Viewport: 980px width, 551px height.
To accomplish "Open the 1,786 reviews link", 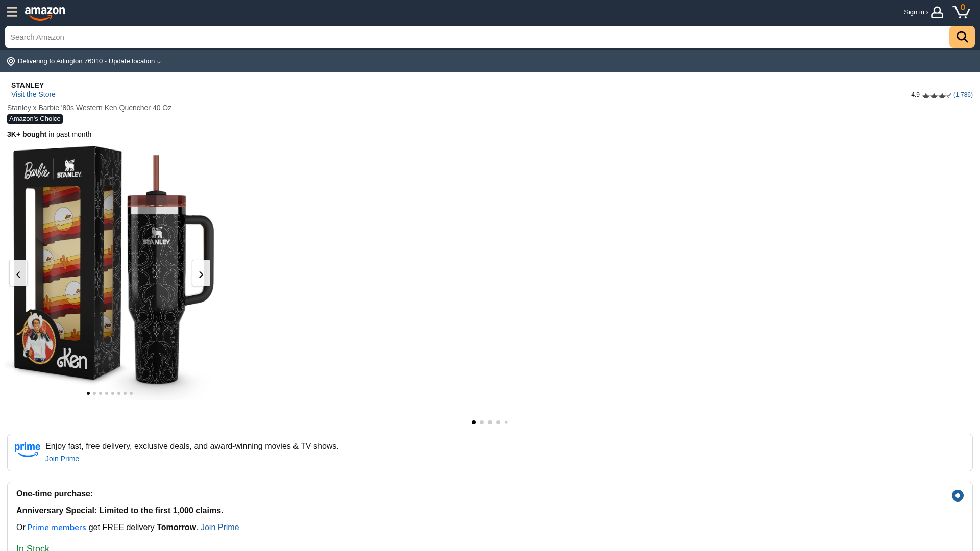I will 963,95.
